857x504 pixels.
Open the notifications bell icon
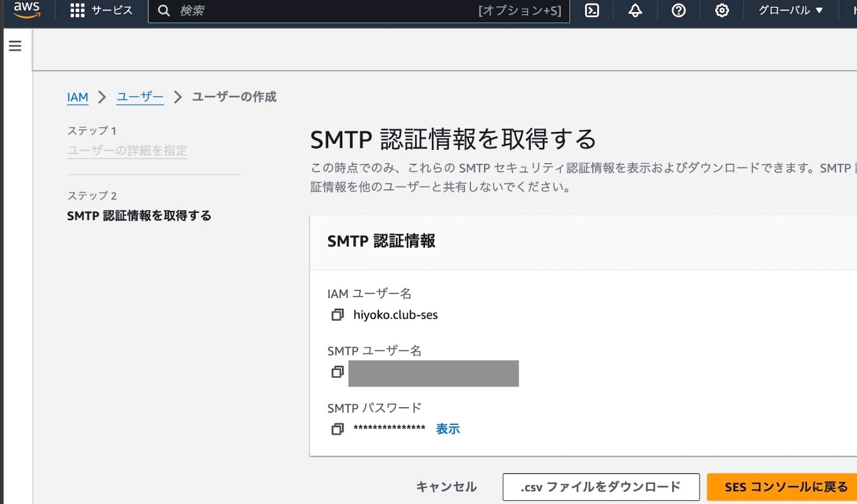pos(635,10)
